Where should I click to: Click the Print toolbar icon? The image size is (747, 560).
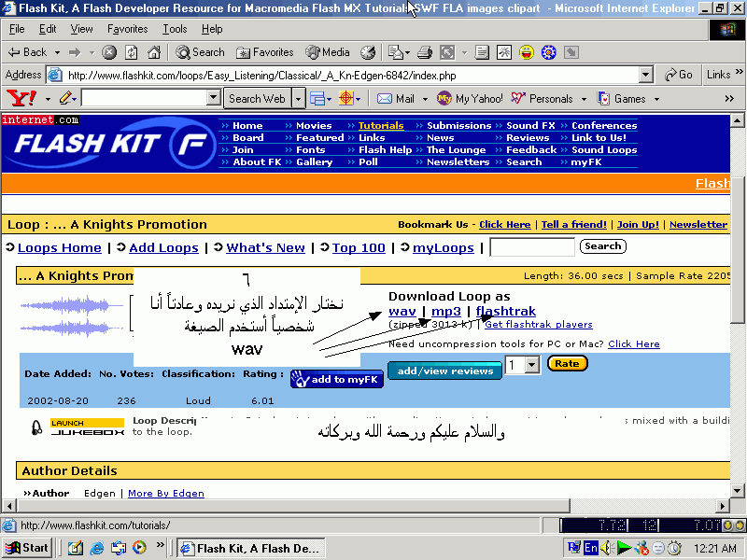(425, 52)
